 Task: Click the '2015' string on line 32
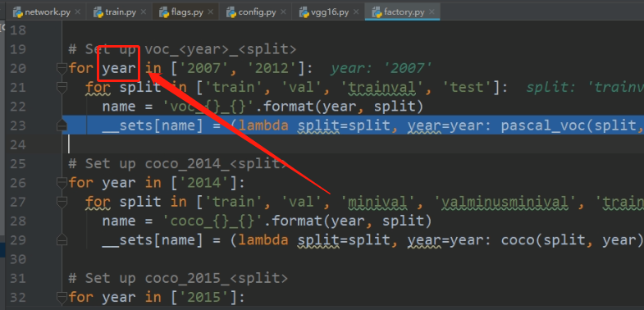(x=203, y=297)
